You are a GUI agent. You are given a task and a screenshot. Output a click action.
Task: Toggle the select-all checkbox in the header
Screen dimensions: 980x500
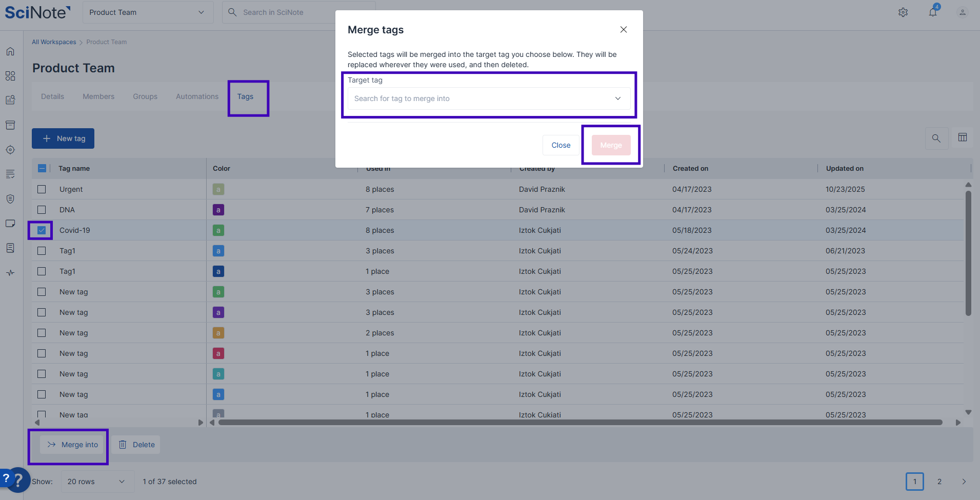pos(42,168)
